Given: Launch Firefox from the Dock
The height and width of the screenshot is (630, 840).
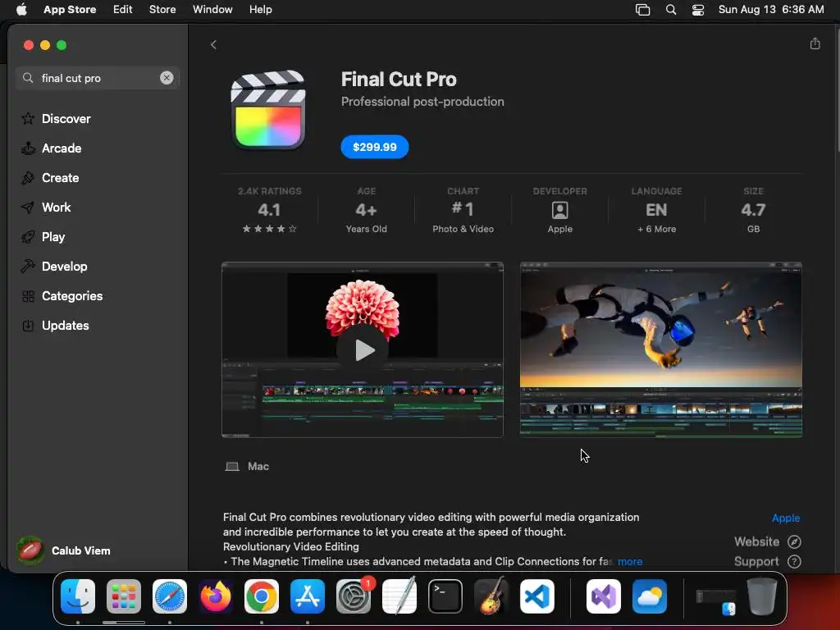Looking at the screenshot, I should click(x=216, y=596).
